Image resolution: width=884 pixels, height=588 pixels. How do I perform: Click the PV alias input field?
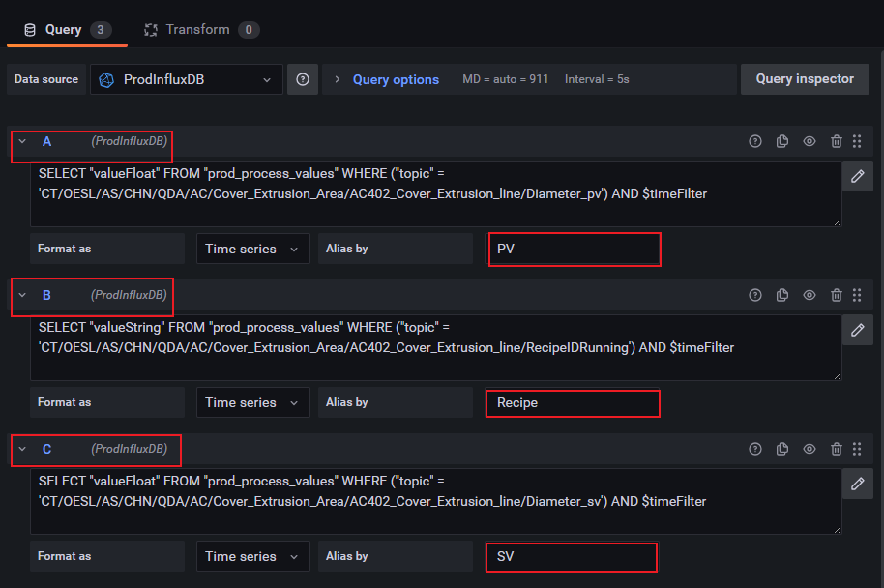[x=574, y=249]
